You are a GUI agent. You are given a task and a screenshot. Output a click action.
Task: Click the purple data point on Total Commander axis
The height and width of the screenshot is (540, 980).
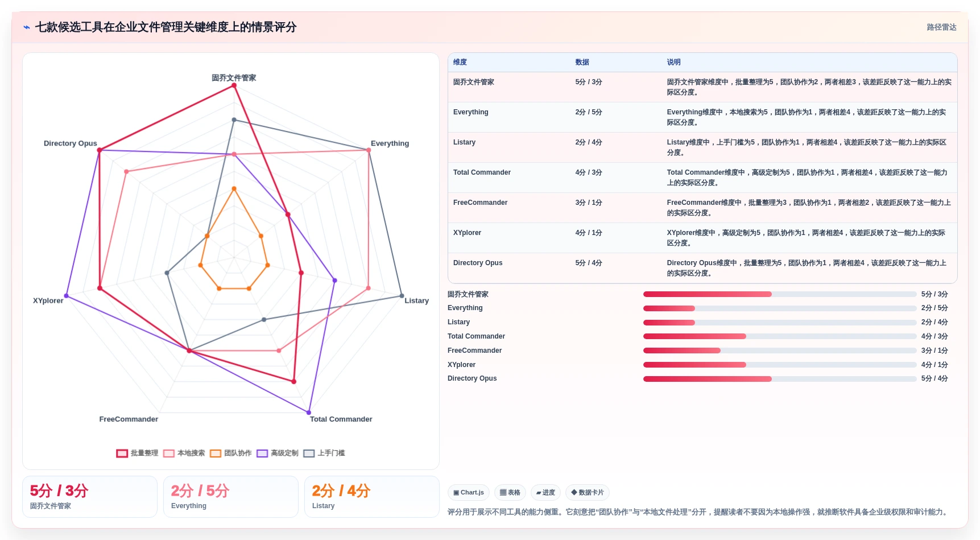click(x=309, y=413)
